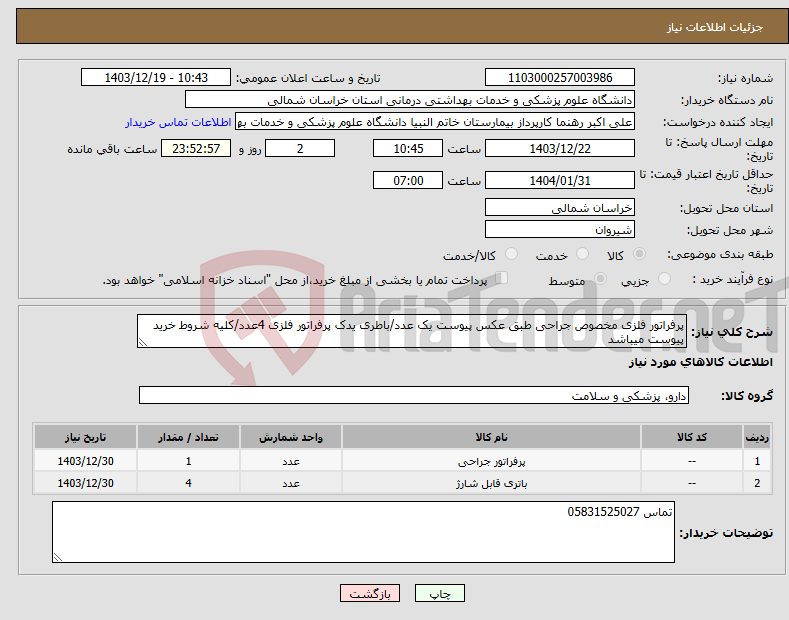Select the متوسط purchase type radio
This screenshot has height=620, width=789.
600,279
